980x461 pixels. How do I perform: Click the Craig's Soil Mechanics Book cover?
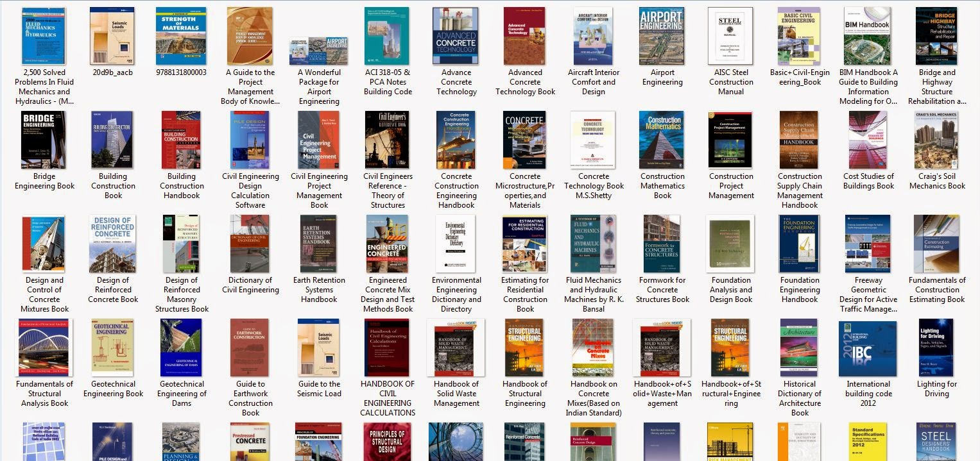936,140
